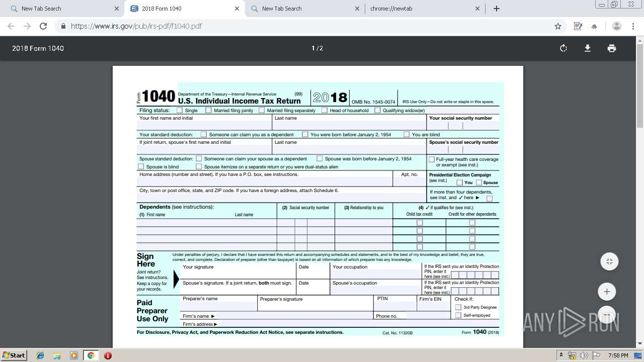Click the Home address field
644x362 pixels.
coord(265,182)
